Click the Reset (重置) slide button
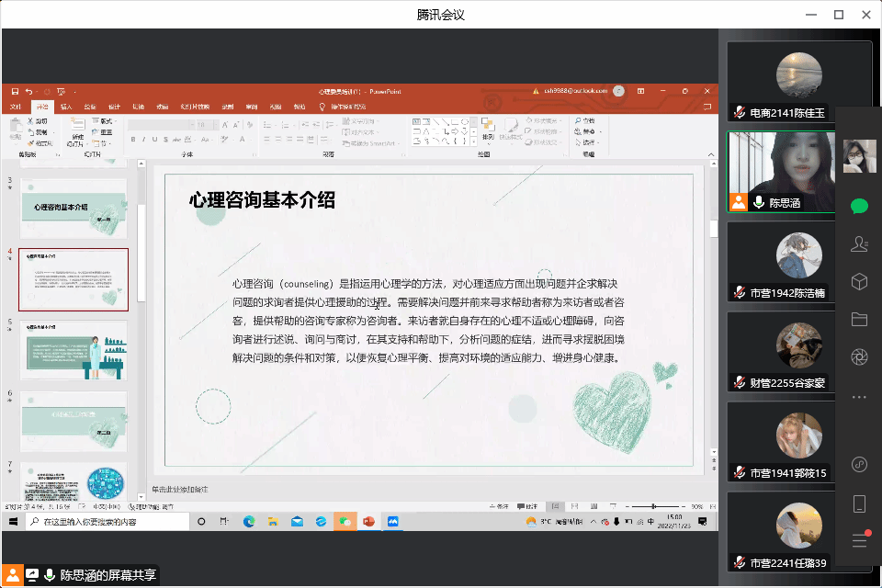882x588 pixels. click(x=106, y=132)
